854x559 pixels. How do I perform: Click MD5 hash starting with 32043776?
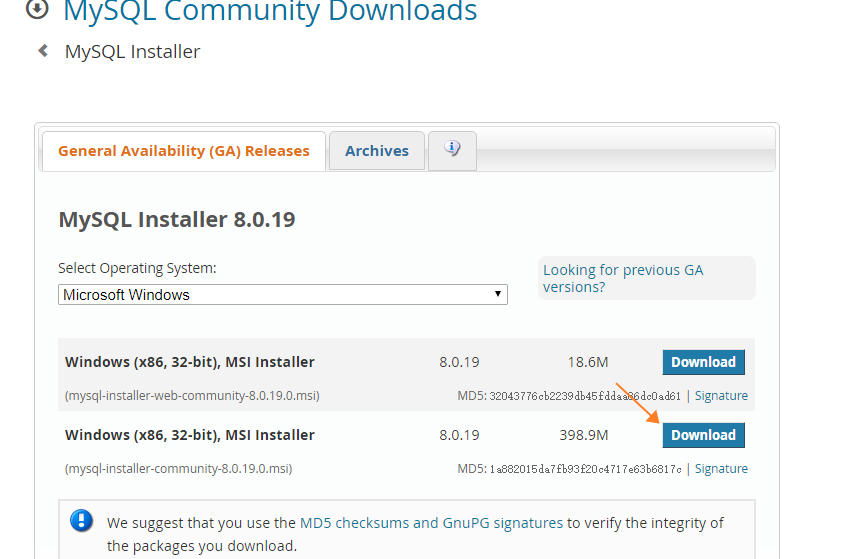coord(585,396)
